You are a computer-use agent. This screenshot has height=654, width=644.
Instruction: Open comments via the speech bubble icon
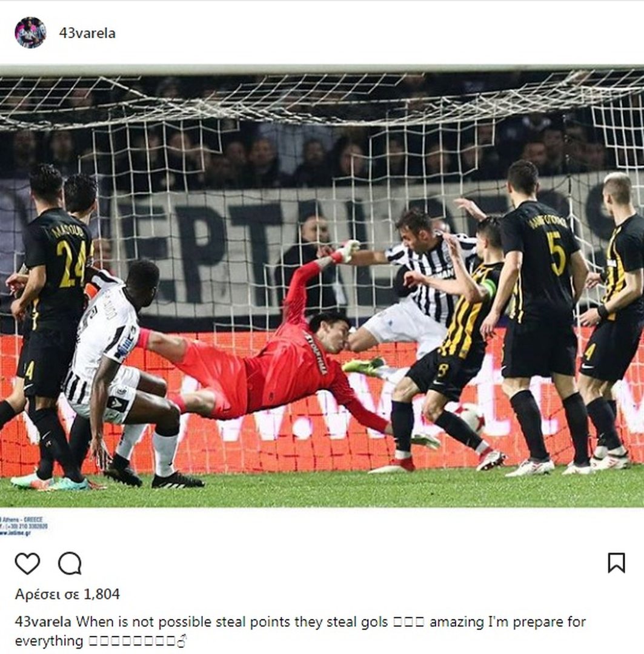coord(70,564)
